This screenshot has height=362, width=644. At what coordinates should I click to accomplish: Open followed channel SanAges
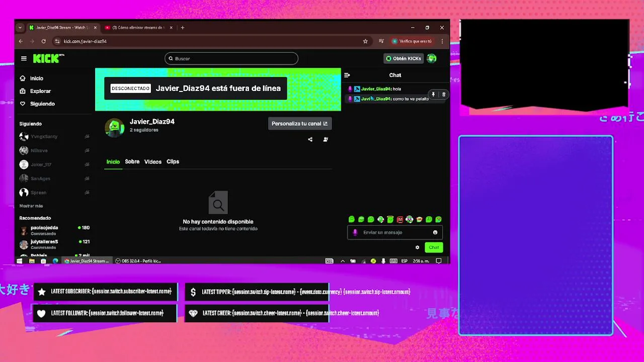pyautogui.click(x=54, y=178)
